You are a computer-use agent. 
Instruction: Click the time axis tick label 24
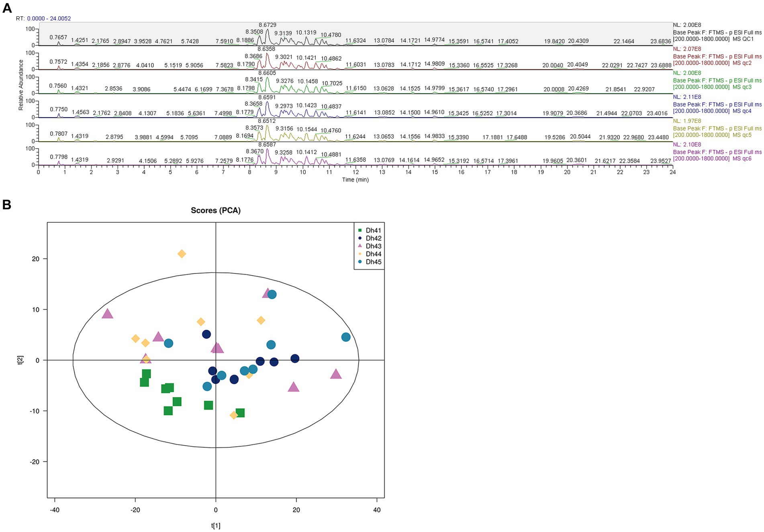672,172
